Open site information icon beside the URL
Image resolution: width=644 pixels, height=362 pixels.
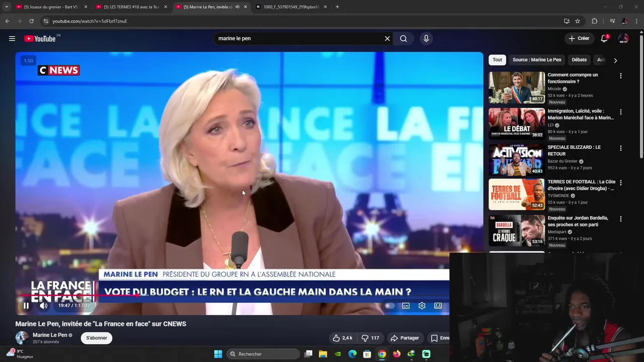46,21
